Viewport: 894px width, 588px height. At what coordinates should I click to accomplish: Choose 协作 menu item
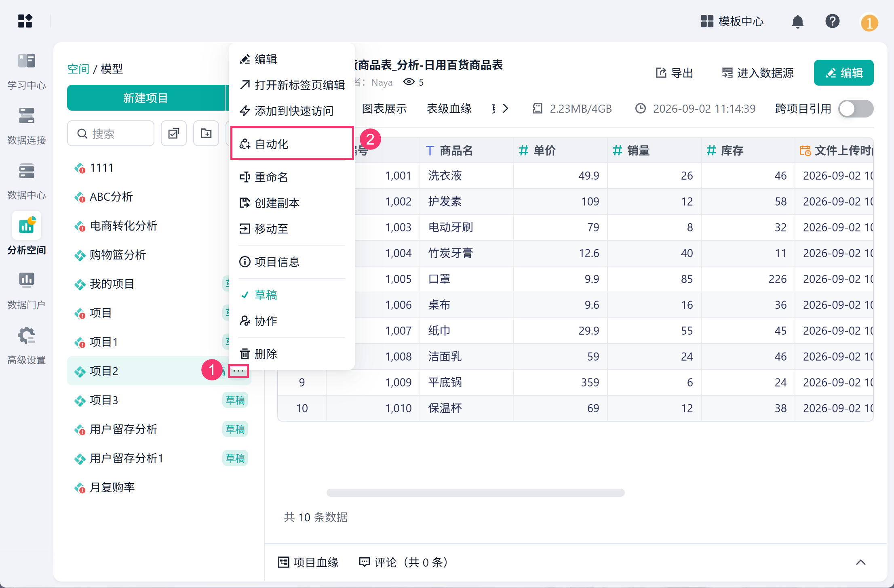(292, 321)
